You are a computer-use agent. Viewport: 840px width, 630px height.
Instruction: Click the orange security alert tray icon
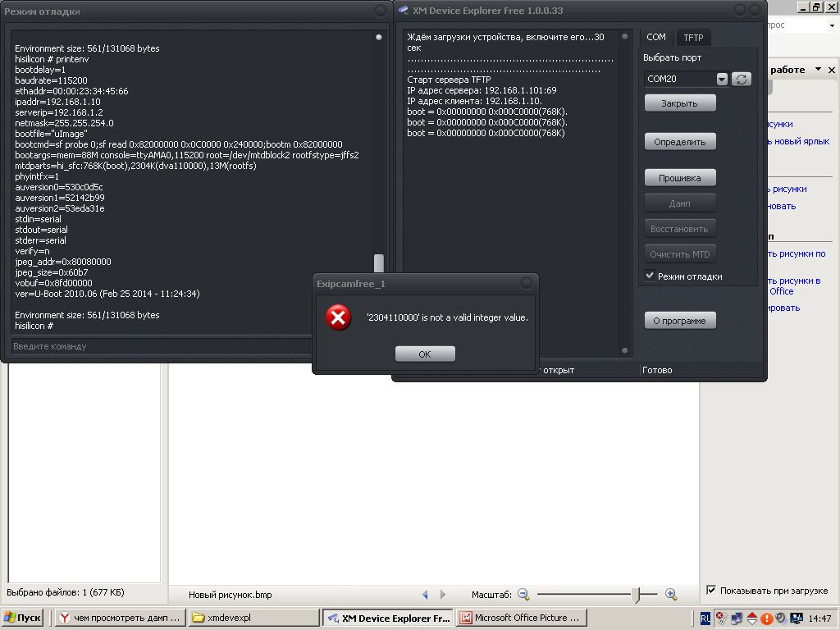(766, 618)
